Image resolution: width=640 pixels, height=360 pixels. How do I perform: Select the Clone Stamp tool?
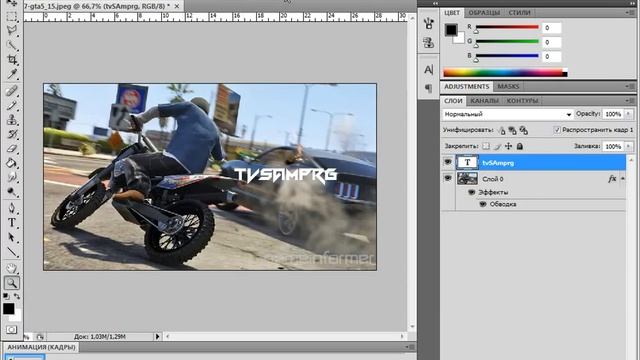(11, 120)
